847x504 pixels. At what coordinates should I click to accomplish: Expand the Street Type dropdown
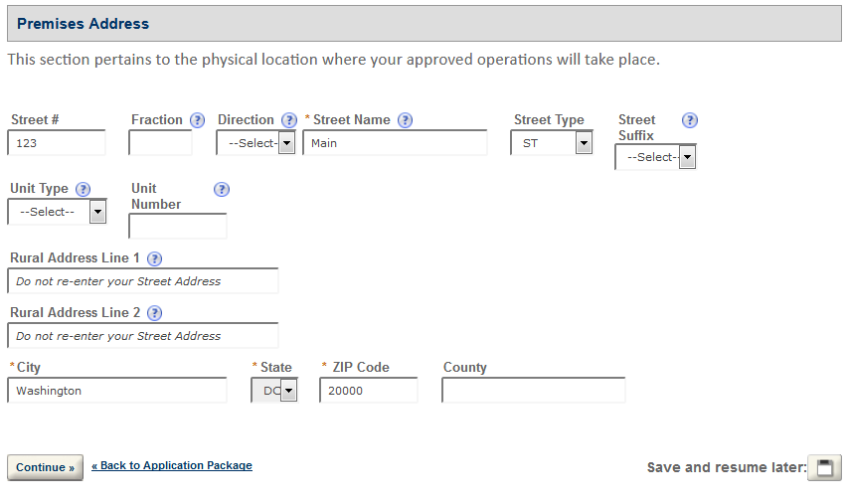tap(552, 143)
